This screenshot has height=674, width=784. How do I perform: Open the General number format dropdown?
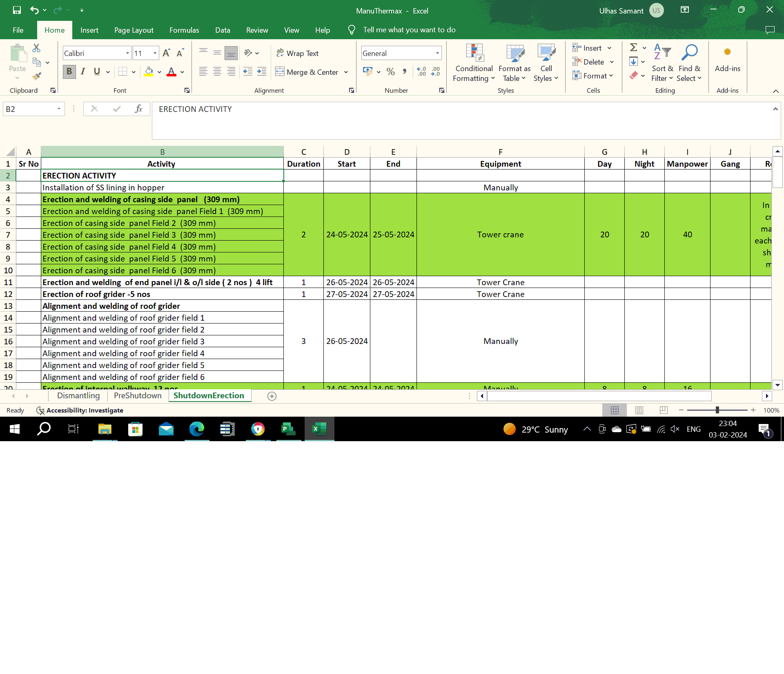pyautogui.click(x=437, y=53)
